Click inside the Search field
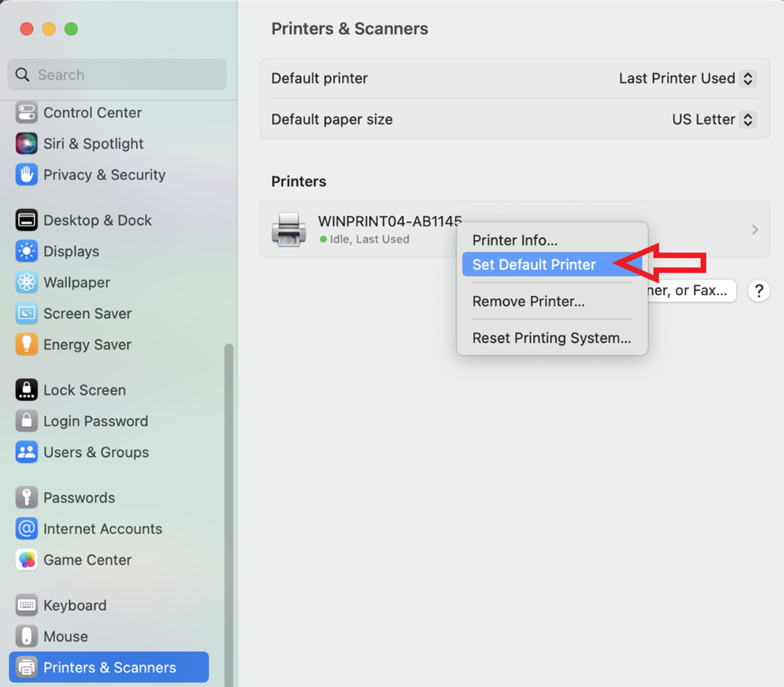The image size is (784, 687). [116, 74]
